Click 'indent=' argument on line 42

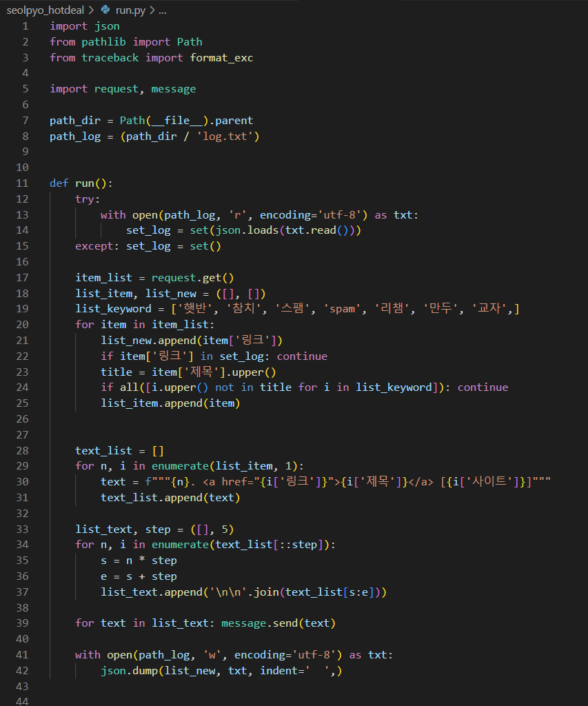[x=282, y=671]
